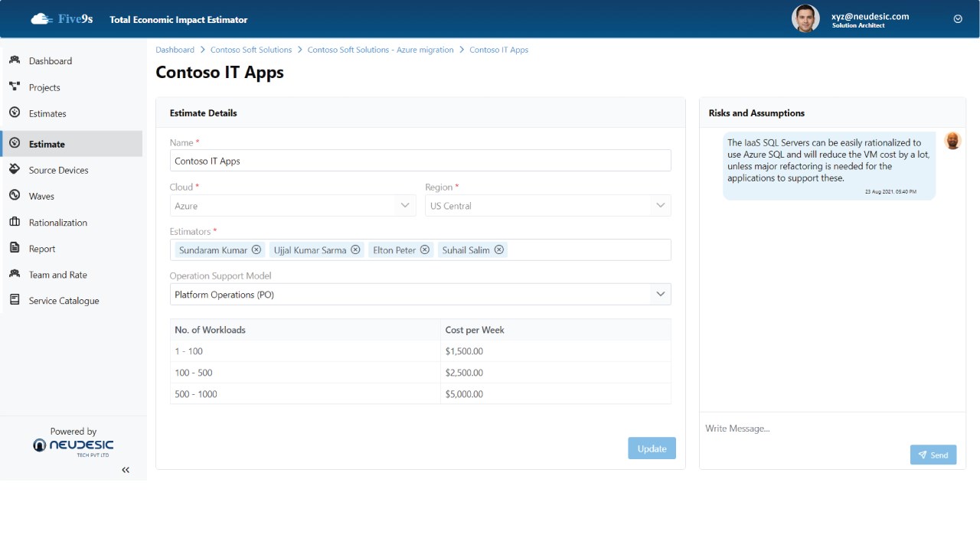Click Contoso IT Apps breadcrumb link
Image resolution: width=980 pixels, height=551 pixels.
coord(498,50)
